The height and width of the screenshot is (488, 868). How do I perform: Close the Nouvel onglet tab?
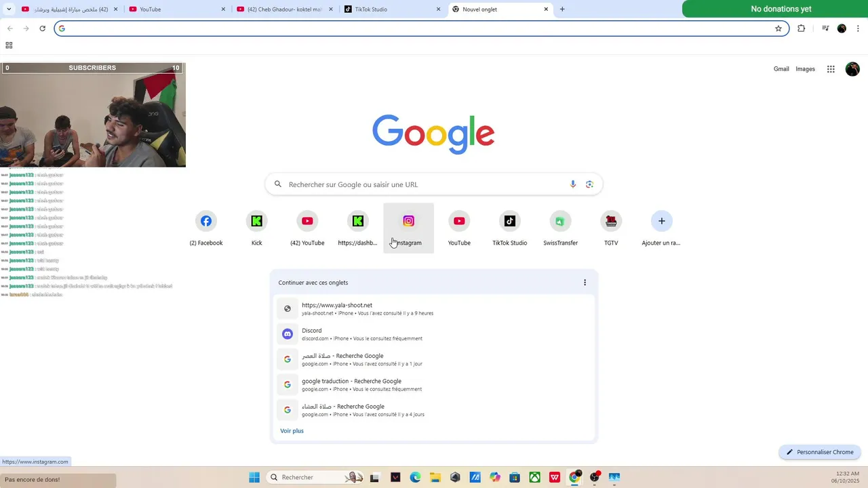coord(546,9)
